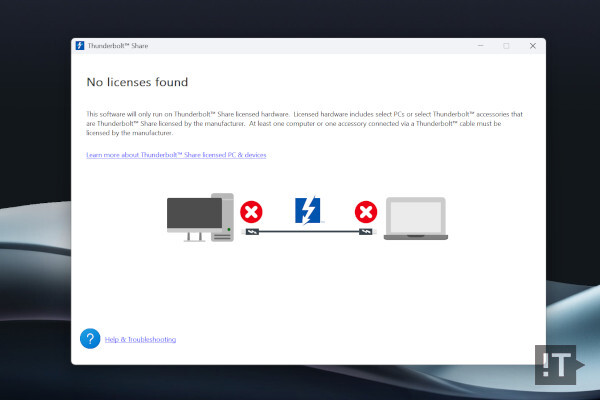
Task: Click the Thunderbolt Share app icon in title bar
Action: 80,46
